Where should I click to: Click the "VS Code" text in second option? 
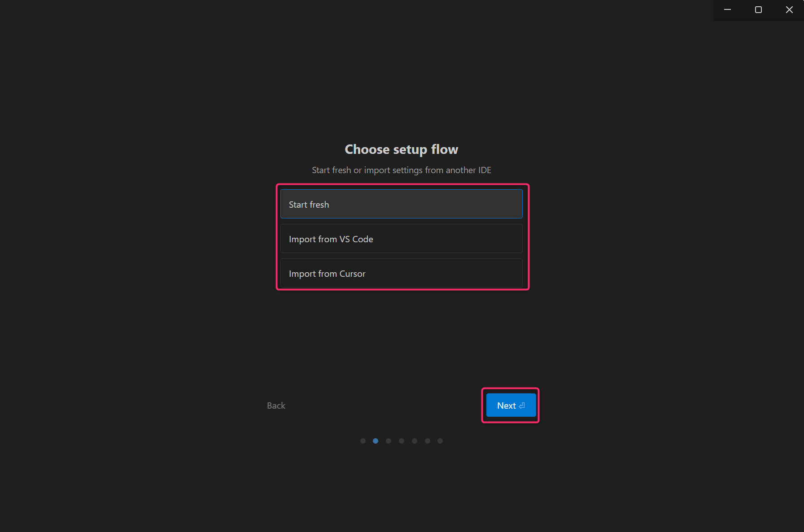[356, 239]
